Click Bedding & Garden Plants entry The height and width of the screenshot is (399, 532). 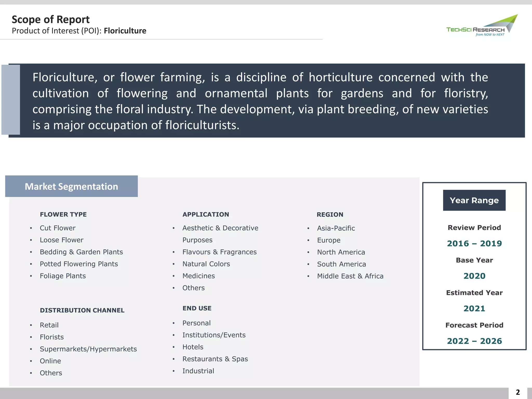pos(81,252)
